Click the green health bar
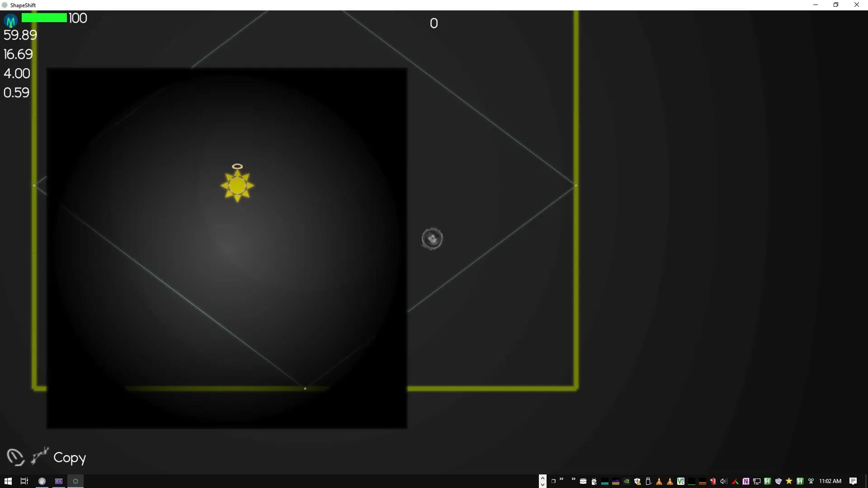 pyautogui.click(x=44, y=18)
